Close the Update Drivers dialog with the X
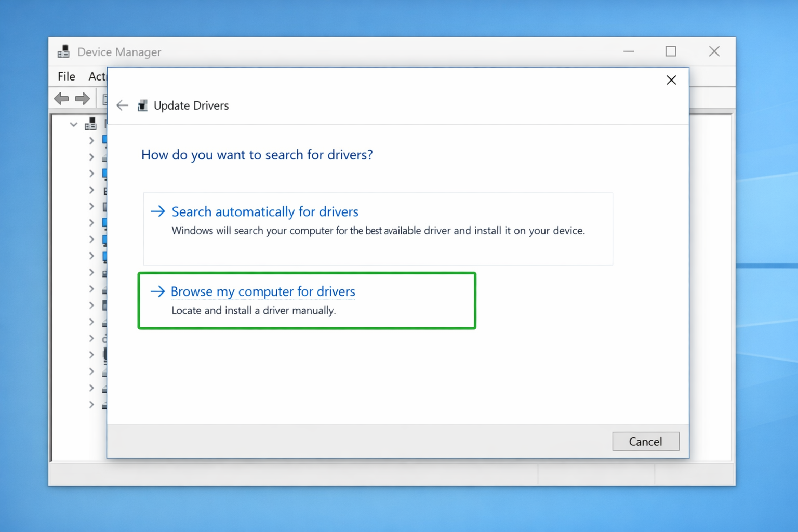Image resolution: width=798 pixels, height=532 pixels. pyautogui.click(x=671, y=80)
